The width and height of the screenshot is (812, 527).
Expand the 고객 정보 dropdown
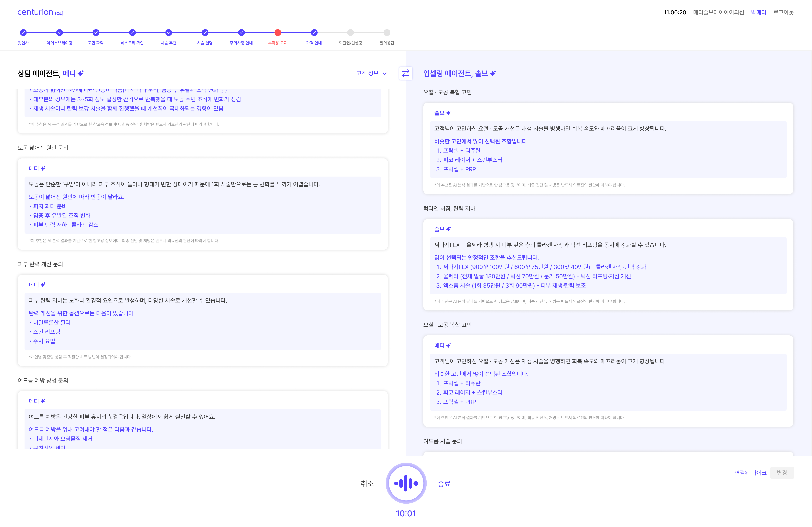[x=368, y=73]
